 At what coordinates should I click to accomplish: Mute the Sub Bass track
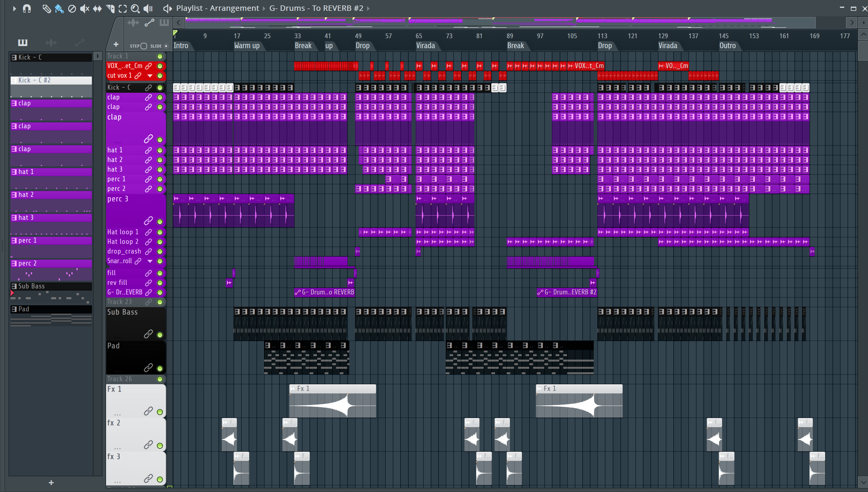(x=160, y=335)
